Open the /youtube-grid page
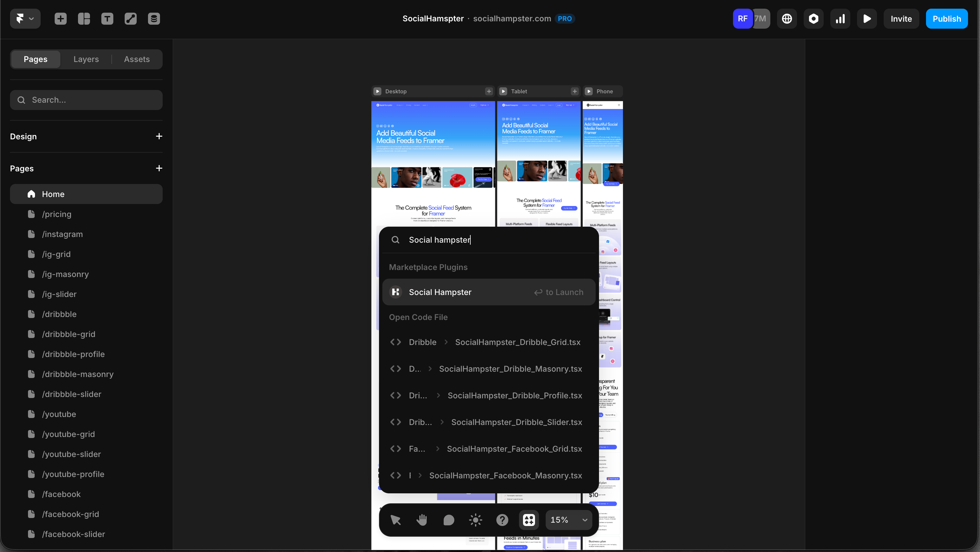 (86, 434)
